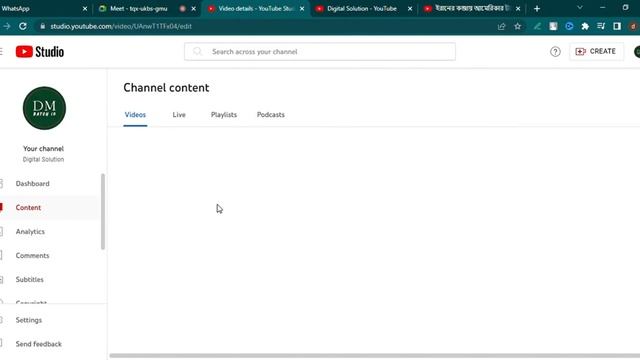
Task: Click the CREATE button
Action: click(596, 51)
